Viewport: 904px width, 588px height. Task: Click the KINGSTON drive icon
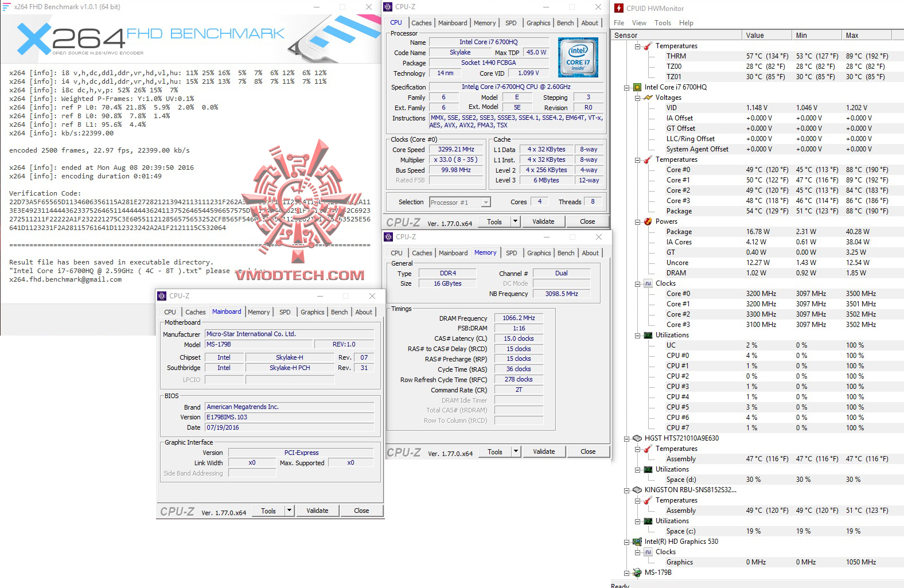[637, 490]
